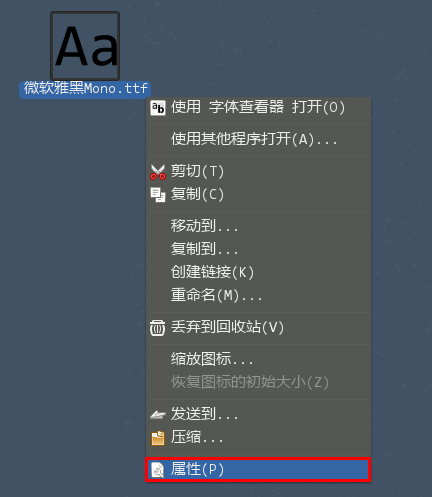Choose 移动到... menu entry
Viewport: 432px width, 497px height.
pyautogui.click(x=258, y=226)
